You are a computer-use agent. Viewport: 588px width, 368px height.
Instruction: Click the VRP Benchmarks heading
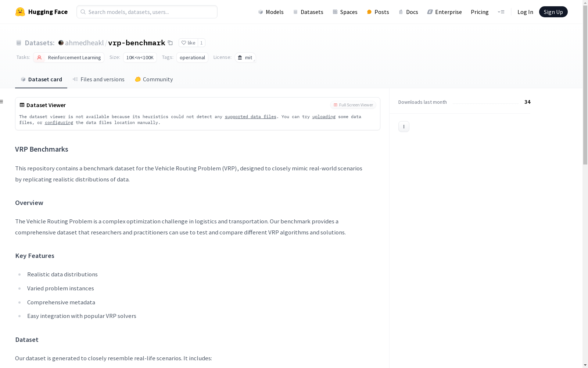click(x=42, y=149)
